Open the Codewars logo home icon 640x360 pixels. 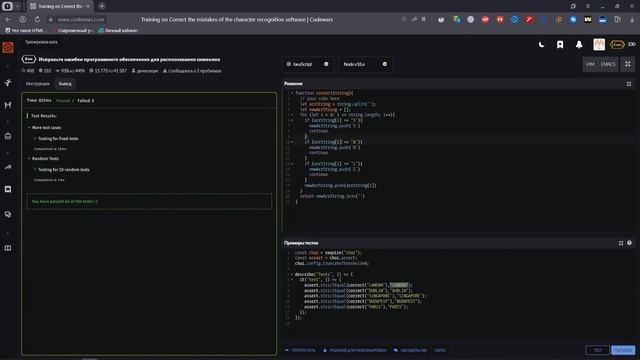[8, 48]
